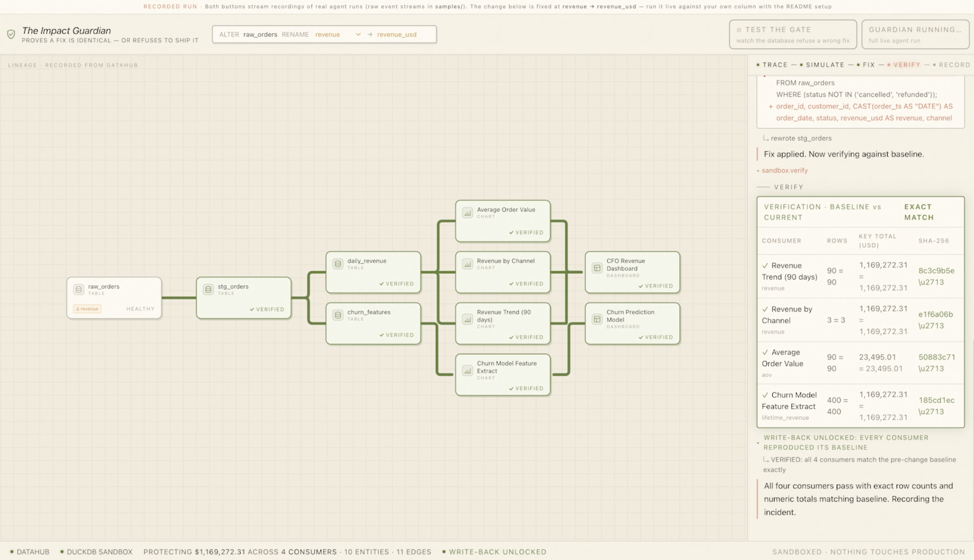
Task: Click the warning revenue badge on raw_orders
Action: (x=87, y=309)
